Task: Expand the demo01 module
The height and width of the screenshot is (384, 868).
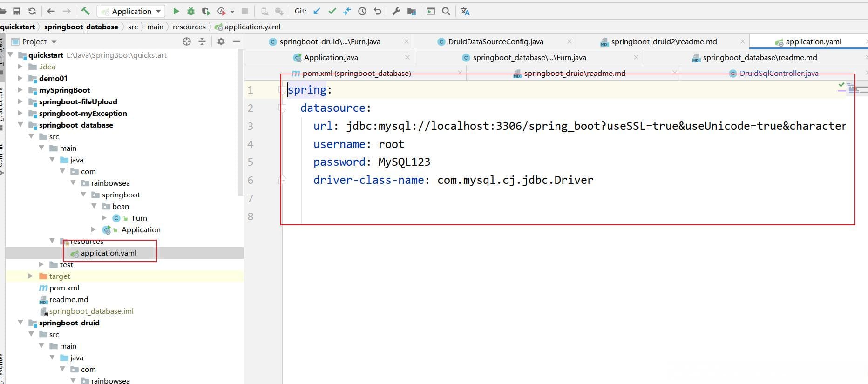Action: (20, 78)
